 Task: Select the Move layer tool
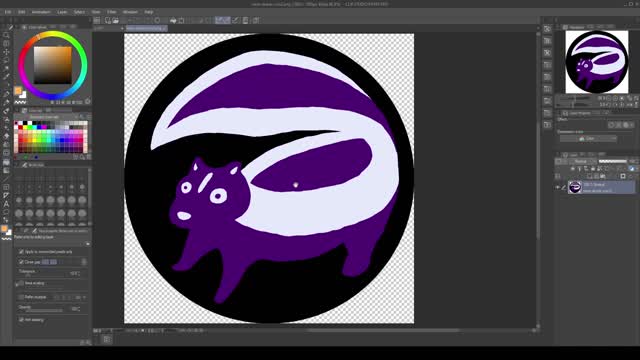point(6,52)
